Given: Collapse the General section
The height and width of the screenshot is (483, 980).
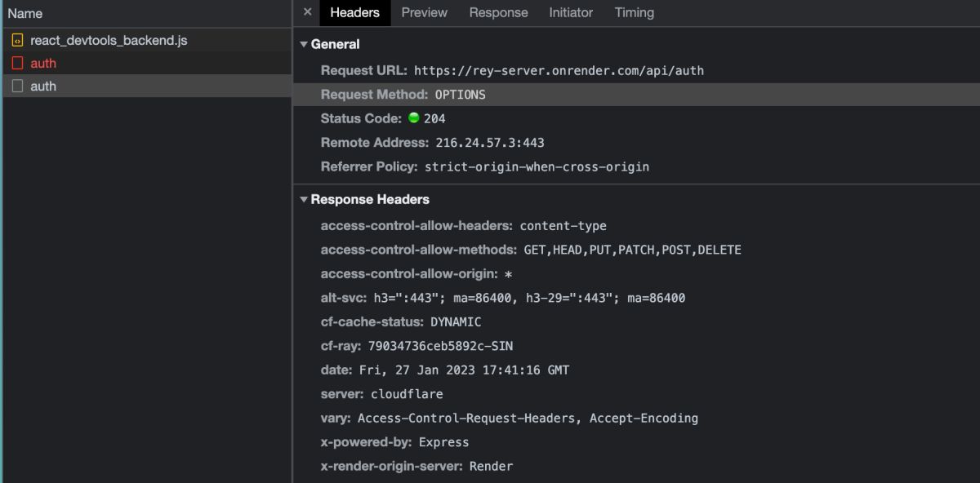Looking at the screenshot, I should click(304, 44).
